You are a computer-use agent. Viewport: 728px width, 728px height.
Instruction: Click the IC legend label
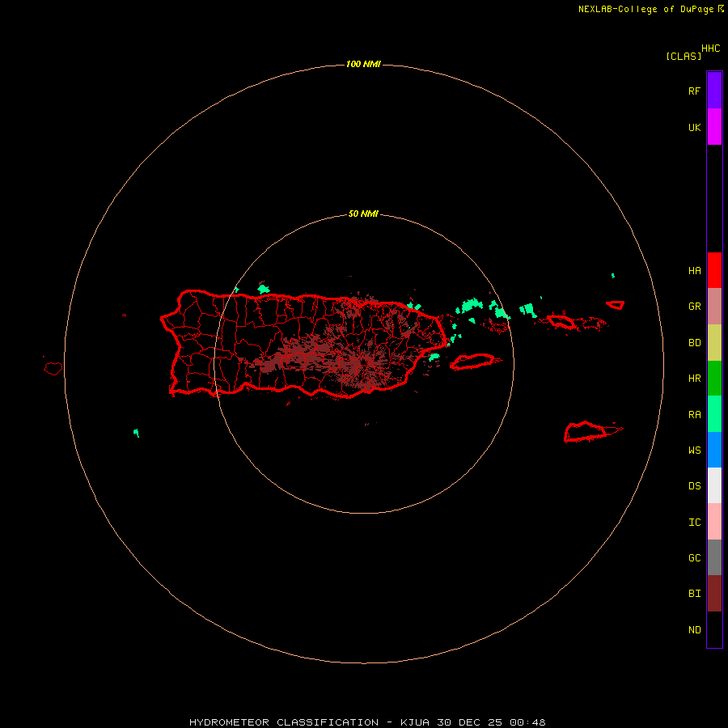tap(694, 523)
